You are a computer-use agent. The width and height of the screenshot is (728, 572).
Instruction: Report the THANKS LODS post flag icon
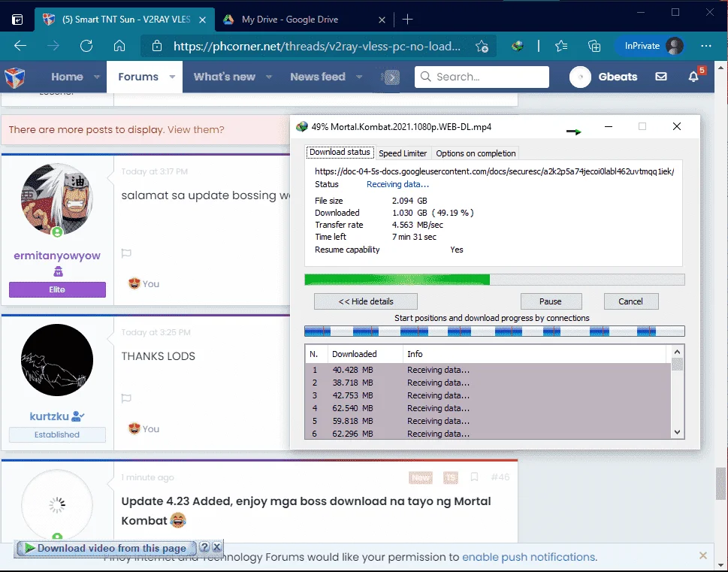[x=126, y=398]
